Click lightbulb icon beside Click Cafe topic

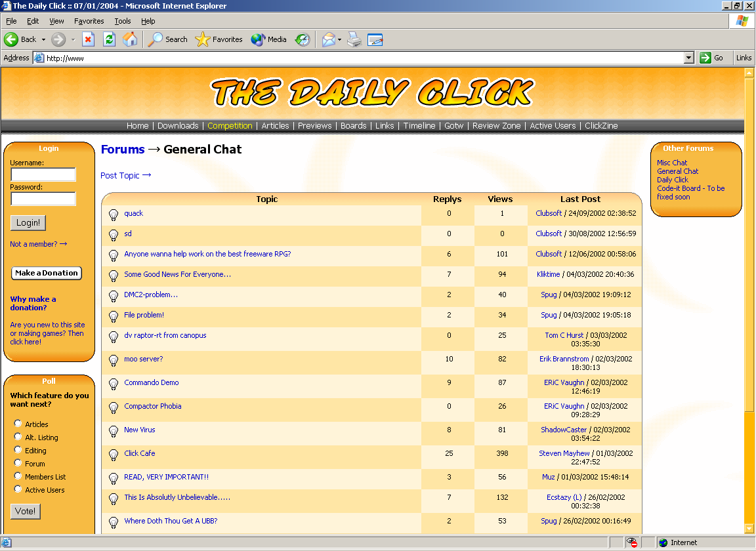tap(114, 455)
